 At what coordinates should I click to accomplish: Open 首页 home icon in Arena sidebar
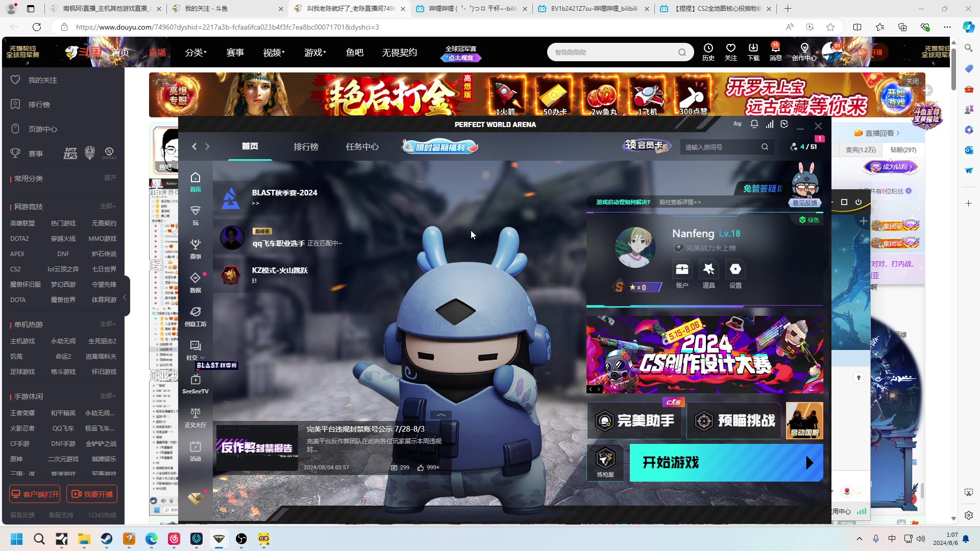[x=195, y=182]
